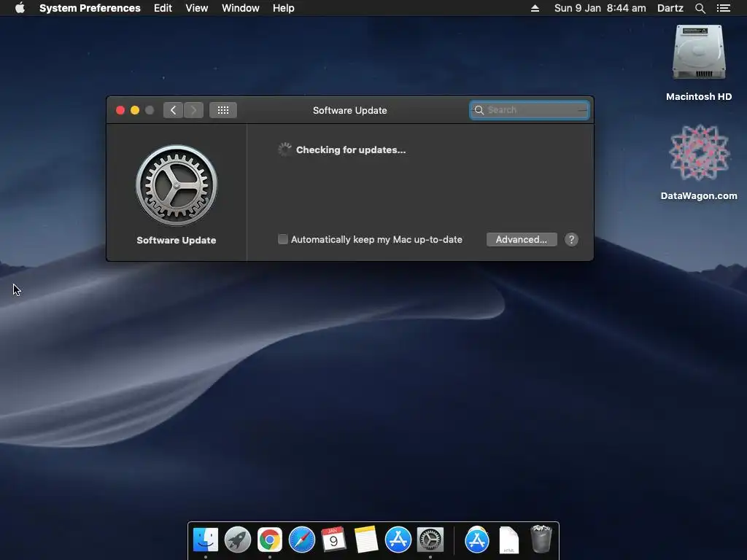Open the System Preferences menu
The image size is (747, 560).
90,8
